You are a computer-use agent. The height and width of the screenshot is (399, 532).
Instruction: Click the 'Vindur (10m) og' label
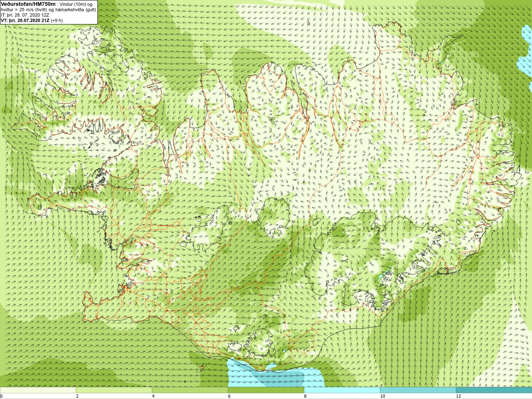coord(76,4)
